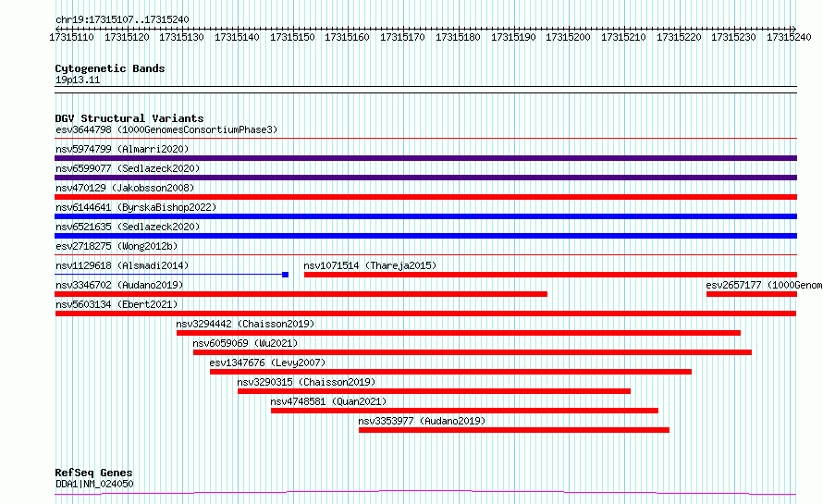The height and width of the screenshot is (504, 823).
Task: Click the purple bar under nsv6599077
Action: click(425, 178)
